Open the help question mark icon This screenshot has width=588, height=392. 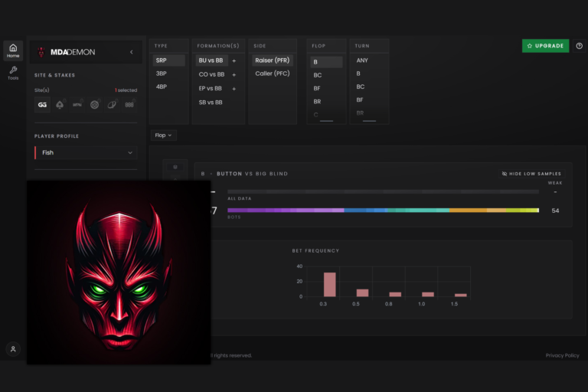(580, 46)
